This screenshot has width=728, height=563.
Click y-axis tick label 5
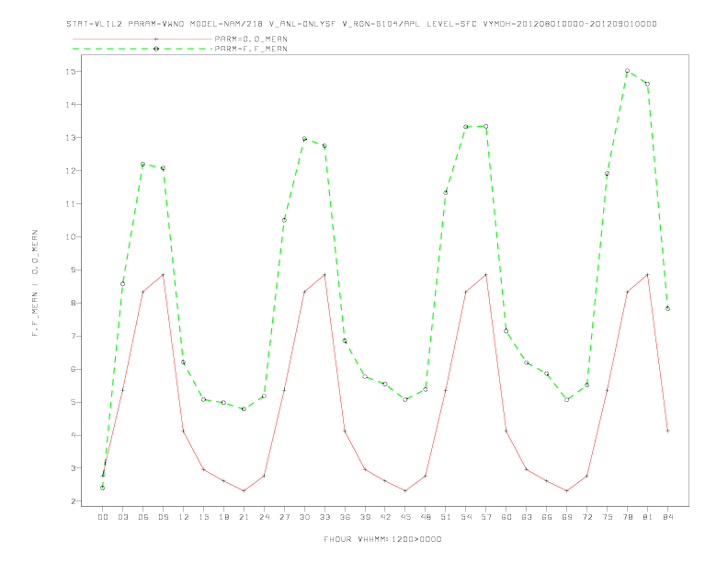tap(74, 402)
